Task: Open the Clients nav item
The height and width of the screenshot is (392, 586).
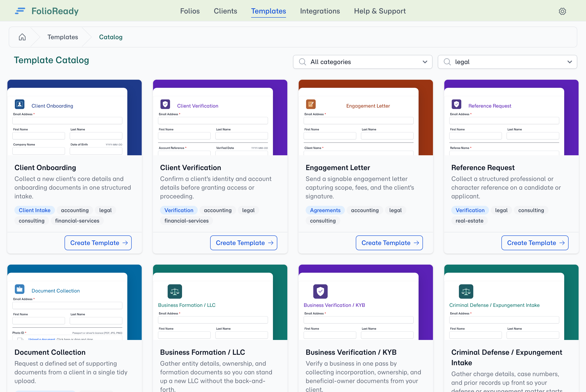Action: [x=225, y=11]
